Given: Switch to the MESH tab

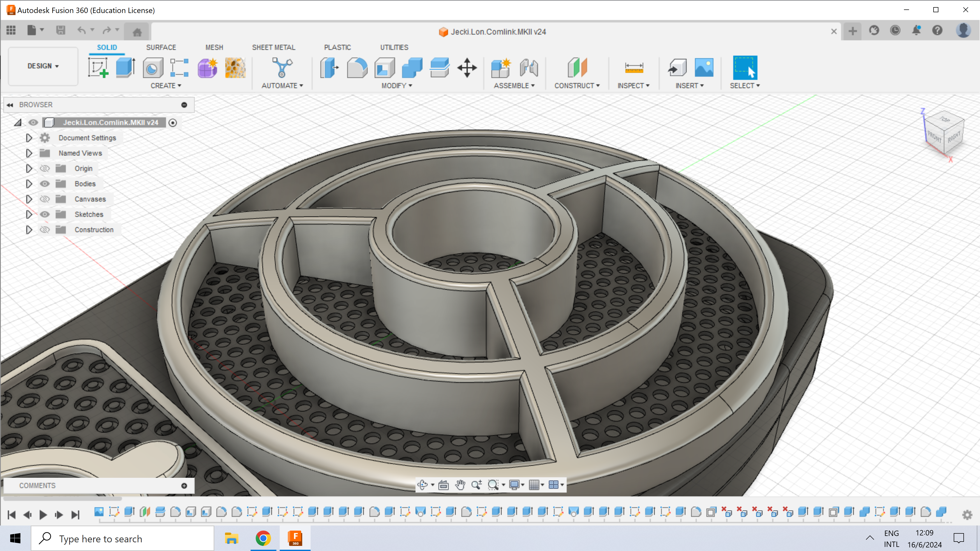Looking at the screenshot, I should click(x=214, y=47).
